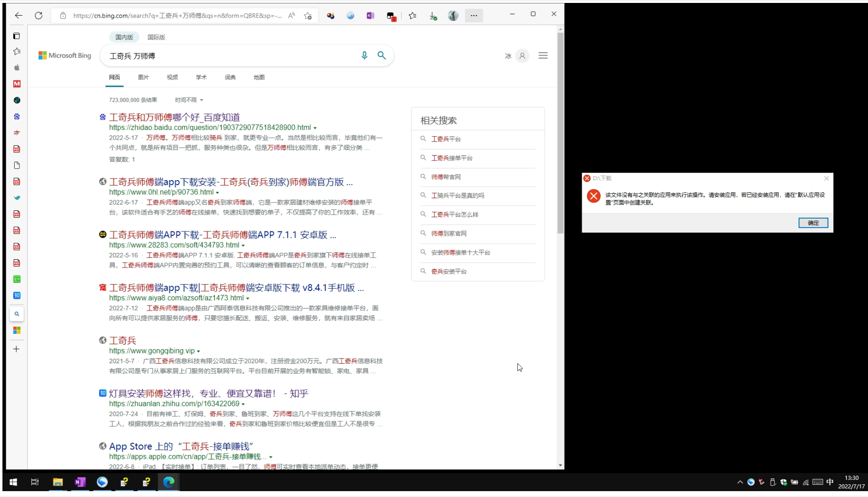Open File Explorer from the taskbar

click(x=58, y=482)
